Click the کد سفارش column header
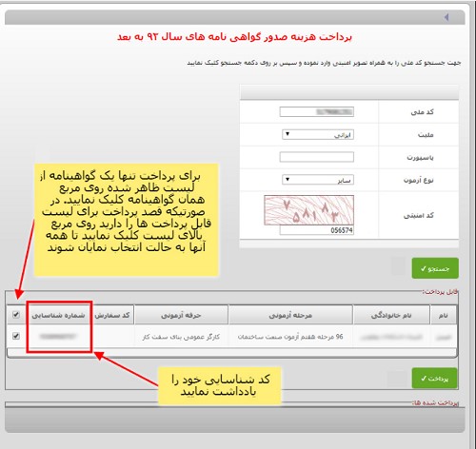Image resolution: width=476 pixels, height=449 pixels. [112, 315]
